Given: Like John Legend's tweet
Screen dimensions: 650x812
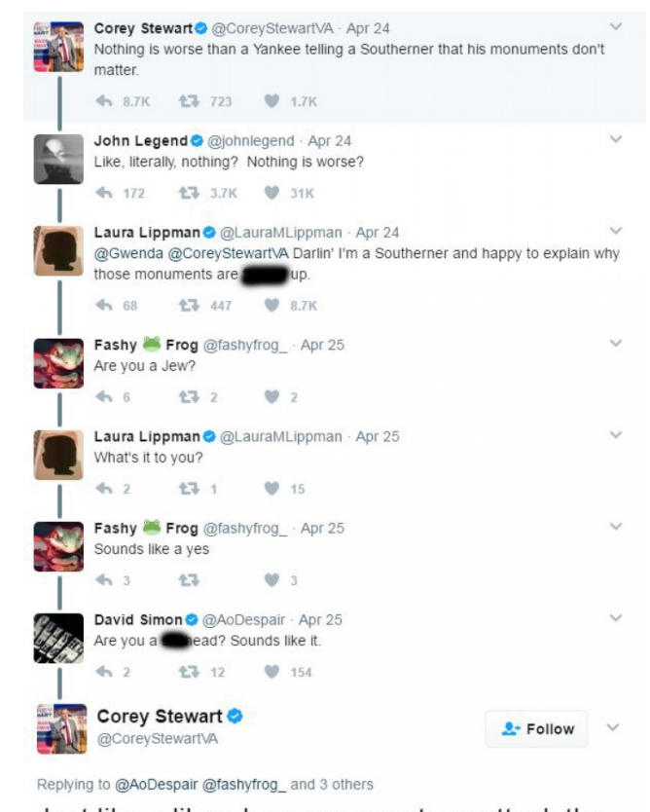Looking at the screenshot, I should click(x=271, y=193).
